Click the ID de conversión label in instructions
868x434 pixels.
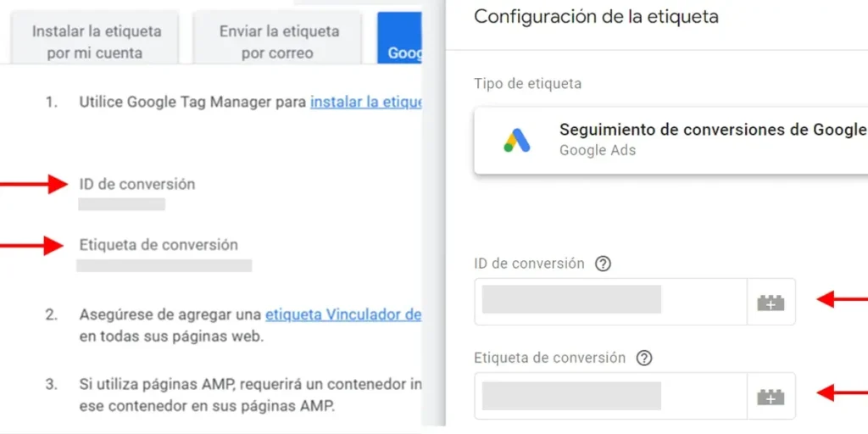click(136, 184)
